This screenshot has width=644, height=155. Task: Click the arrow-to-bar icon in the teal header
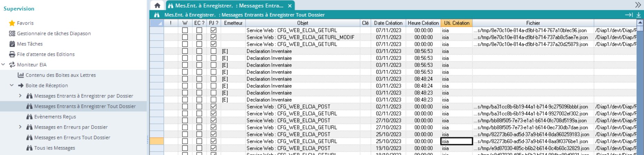629,15
